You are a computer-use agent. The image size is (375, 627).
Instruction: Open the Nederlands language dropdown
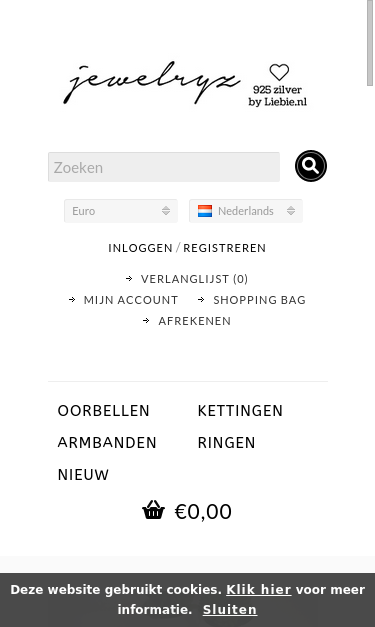coord(246,211)
